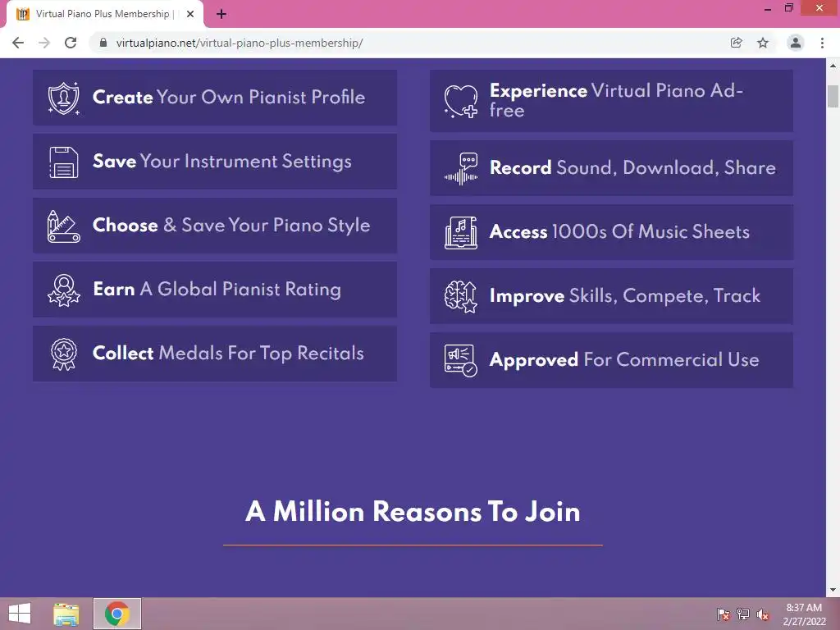Click the A Million Reasons To Join heading
The height and width of the screenshot is (630, 840).
coord(413,511)
